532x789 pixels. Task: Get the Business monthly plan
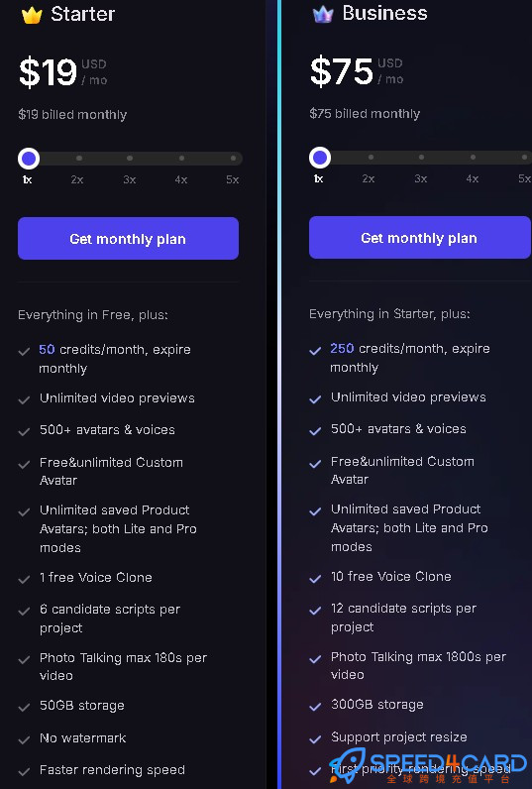tap(420, 238)
